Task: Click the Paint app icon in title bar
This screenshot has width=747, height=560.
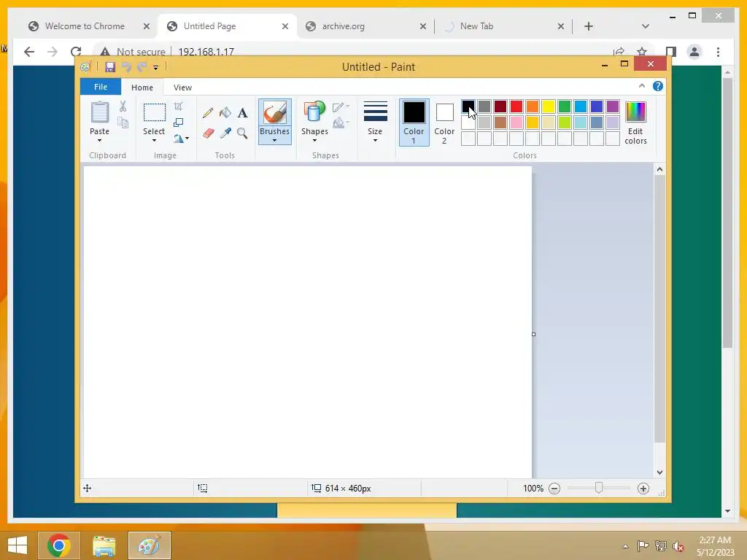Action: coord(86,67)
